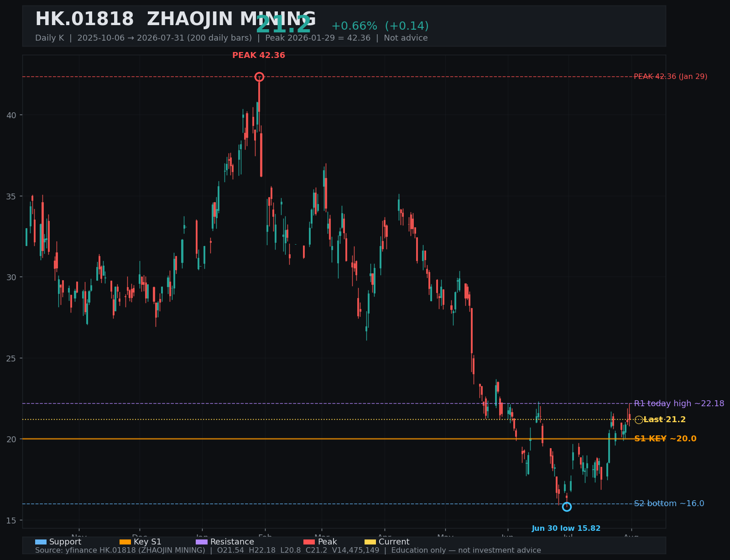Screen dimensions: 730x560
Task: Click the 'Not advice' subtitle text
Action: point(406,38)
